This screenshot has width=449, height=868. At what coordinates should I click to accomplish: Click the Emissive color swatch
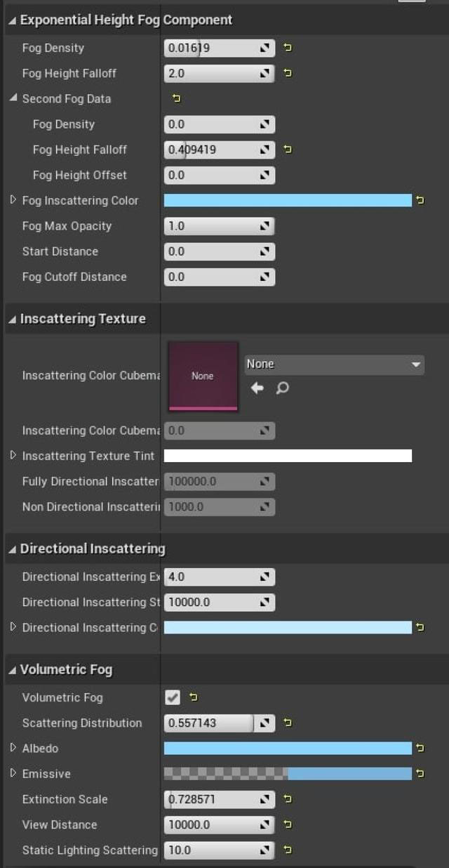coord(288,774)
